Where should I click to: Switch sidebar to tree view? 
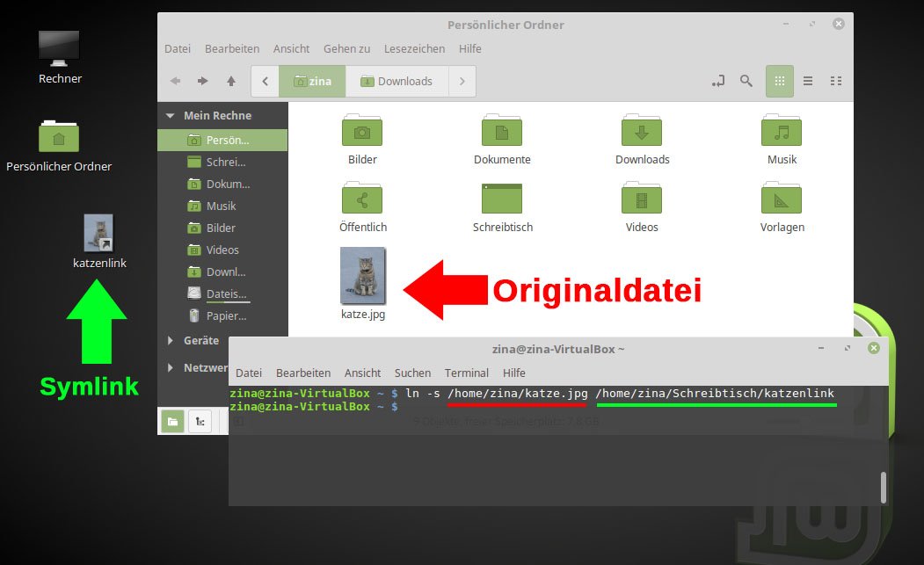(200, 421)
